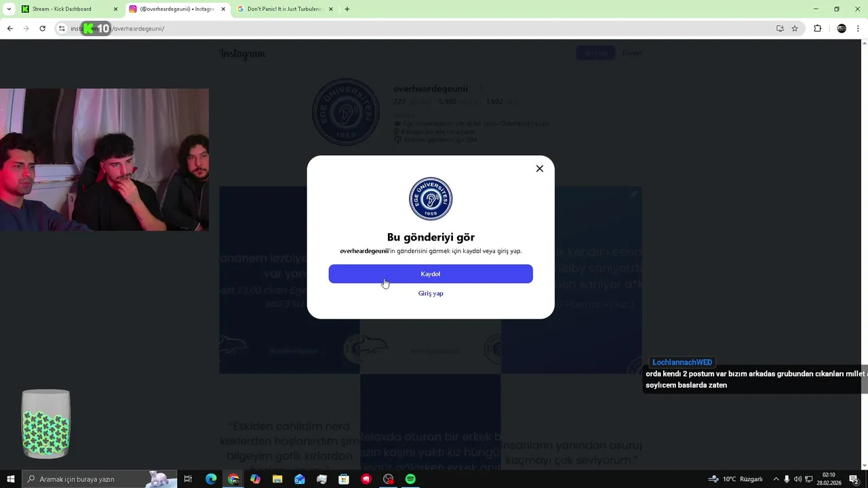This screenshot has width=868, height=488.
Task: Click the LochlannachWED chat username
Action: pos(682,363)
